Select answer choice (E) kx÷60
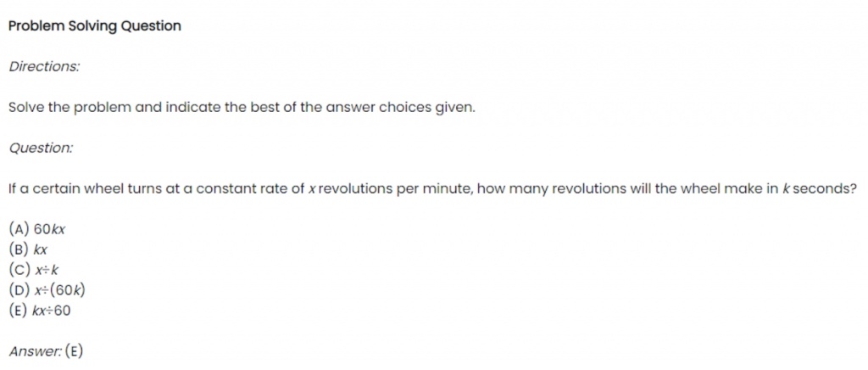Viewport: 868px width, 370px height. [x=40, y=311]
